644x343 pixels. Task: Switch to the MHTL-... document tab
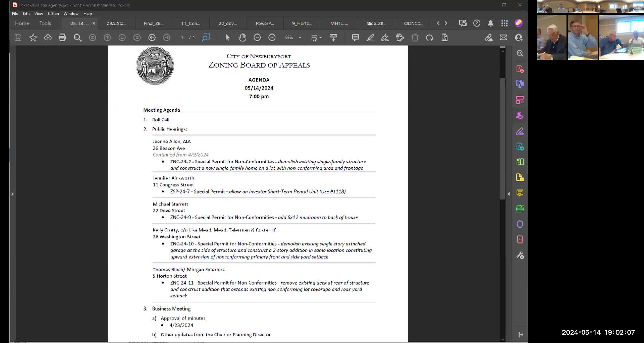pyautogui.click(x=339, y=24)
